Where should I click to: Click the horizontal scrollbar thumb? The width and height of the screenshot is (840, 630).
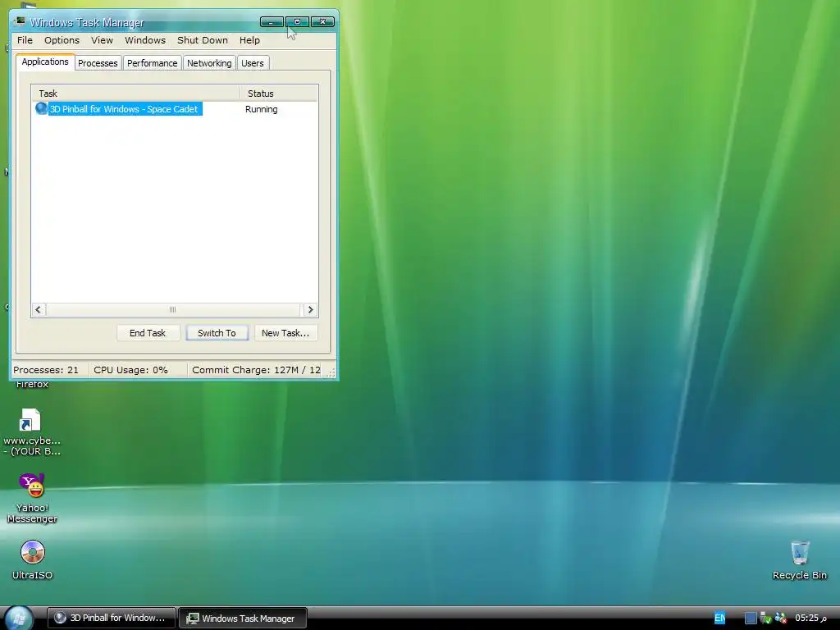tap(172, 309)
